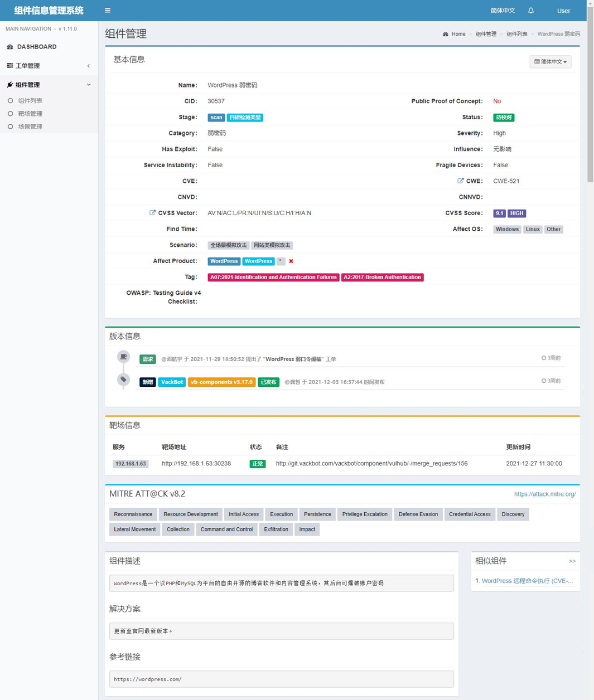Click the 待校对 status badge
This screenshot has width=594, height=700.
[x=504, y=118]
